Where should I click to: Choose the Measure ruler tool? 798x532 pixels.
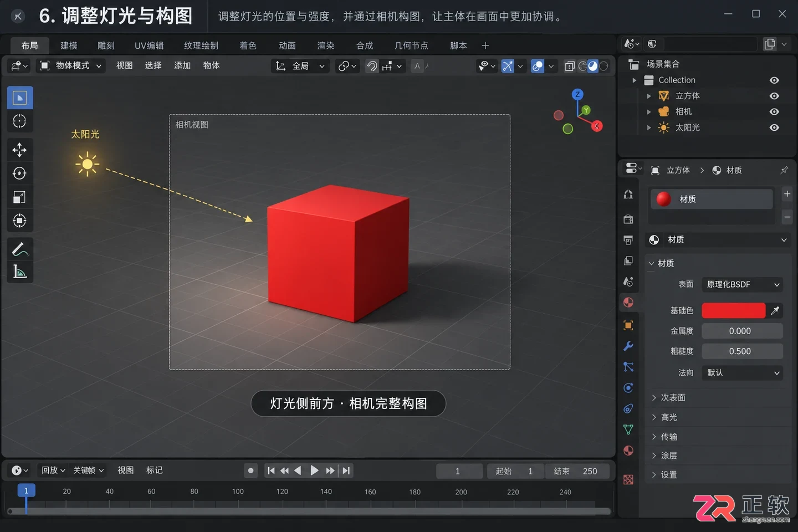tap(20, 272)
